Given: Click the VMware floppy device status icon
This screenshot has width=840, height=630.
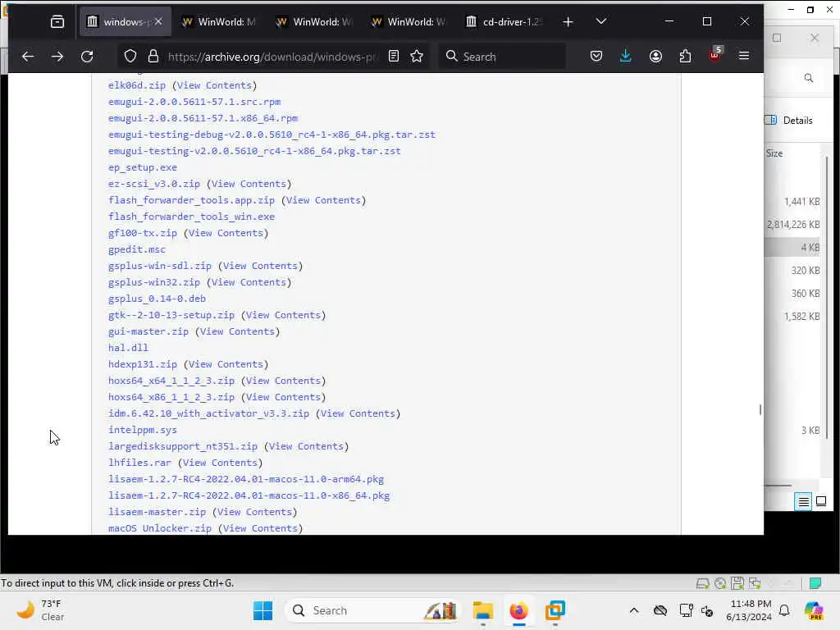Looking at the screenshot, I should click(737, 583).
